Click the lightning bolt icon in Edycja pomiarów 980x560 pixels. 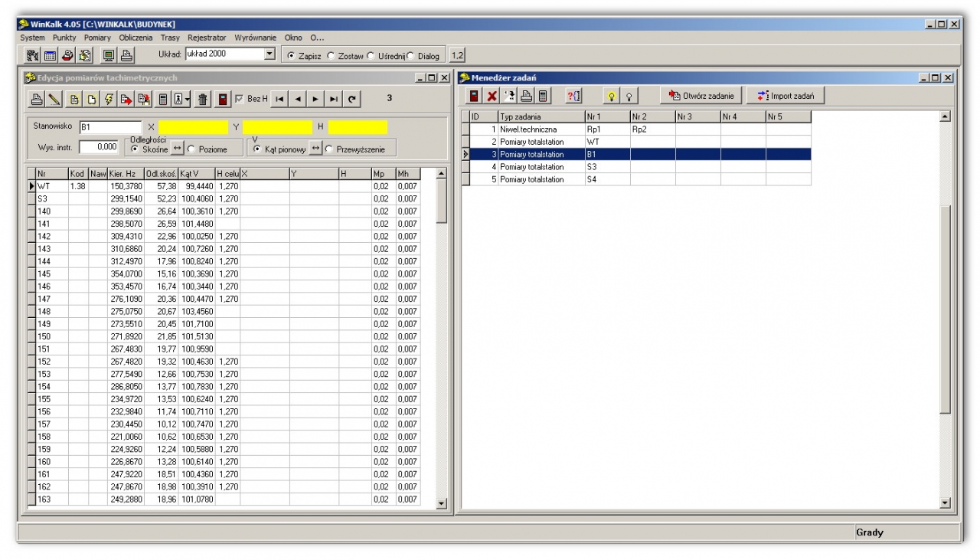[x=109, y=98]
